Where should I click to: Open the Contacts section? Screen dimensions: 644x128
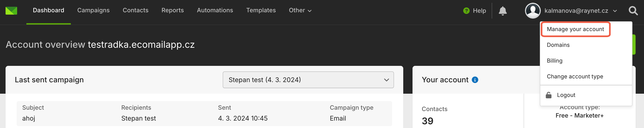click(135, 10)
